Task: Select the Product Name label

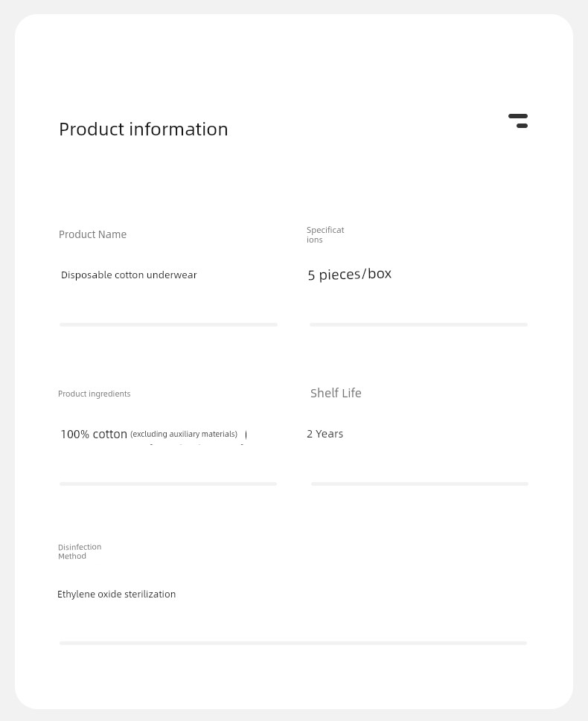Action: point(92,234)
